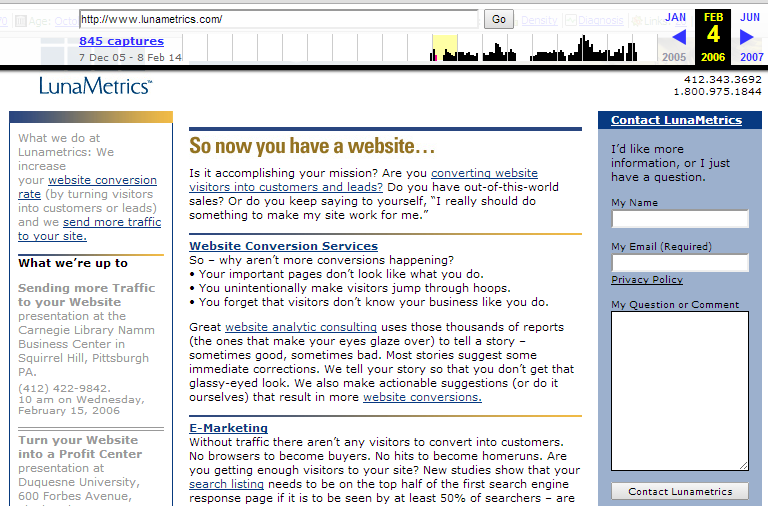Click the Wayback URL address field
The height and width of the screenshot is (506, 768).
pos(279,19)
